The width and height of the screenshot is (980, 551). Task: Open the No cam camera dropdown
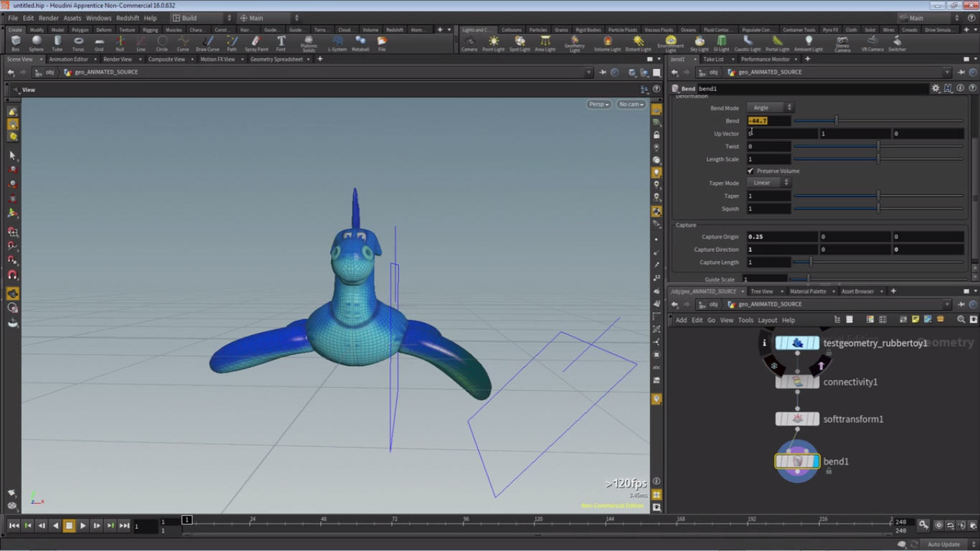631,104
